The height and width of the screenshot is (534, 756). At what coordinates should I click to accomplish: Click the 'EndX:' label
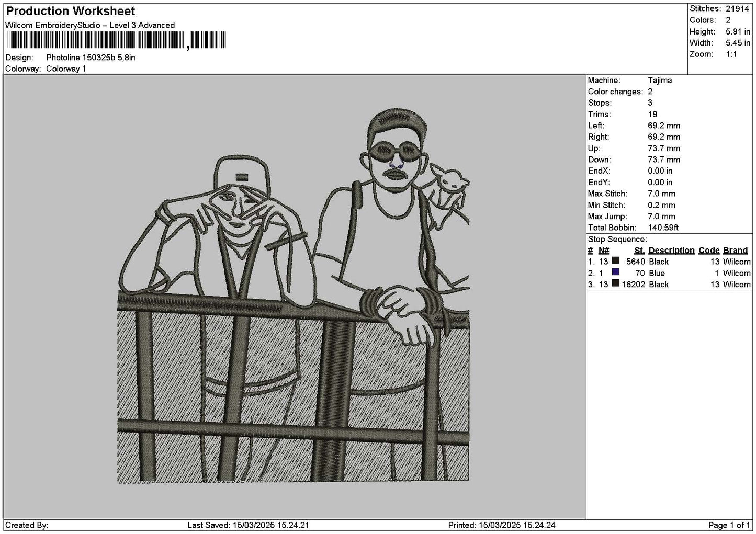599,171
